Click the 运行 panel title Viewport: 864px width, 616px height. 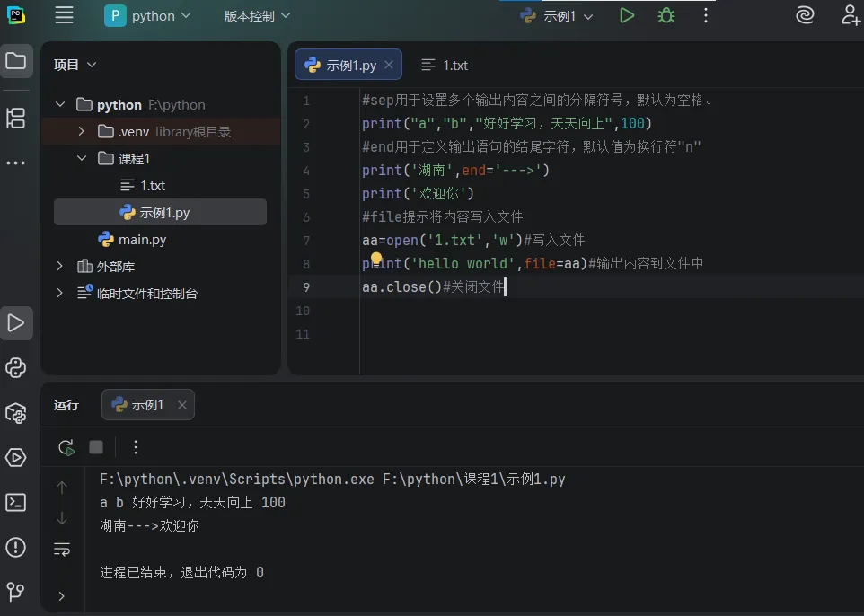[x=66, y=405]
